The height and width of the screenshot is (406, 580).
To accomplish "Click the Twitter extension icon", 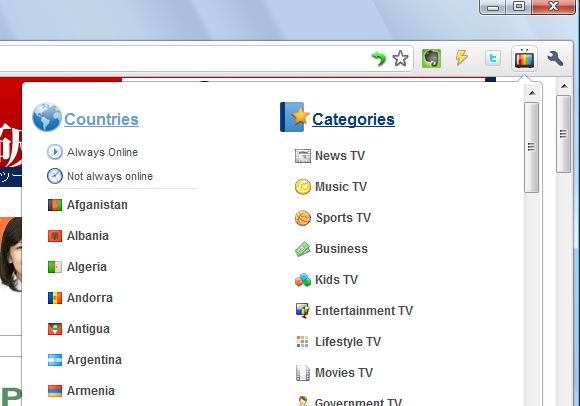I will tap(493, 58).
